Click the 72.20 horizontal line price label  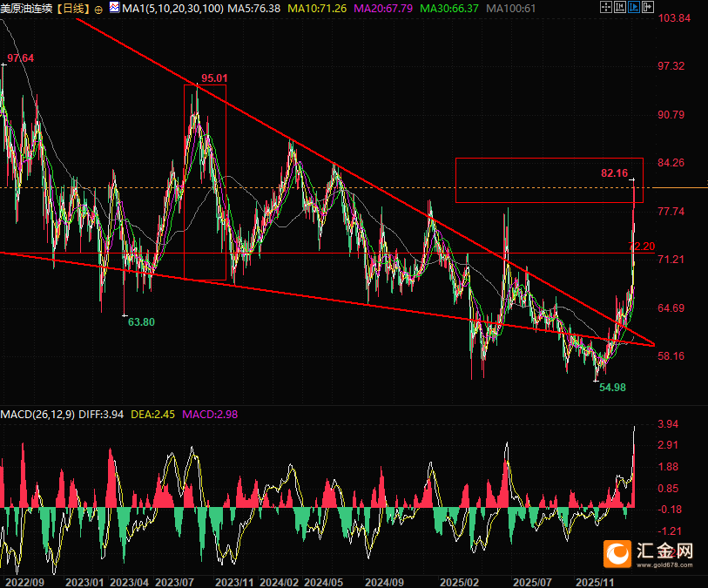[642, 247]
